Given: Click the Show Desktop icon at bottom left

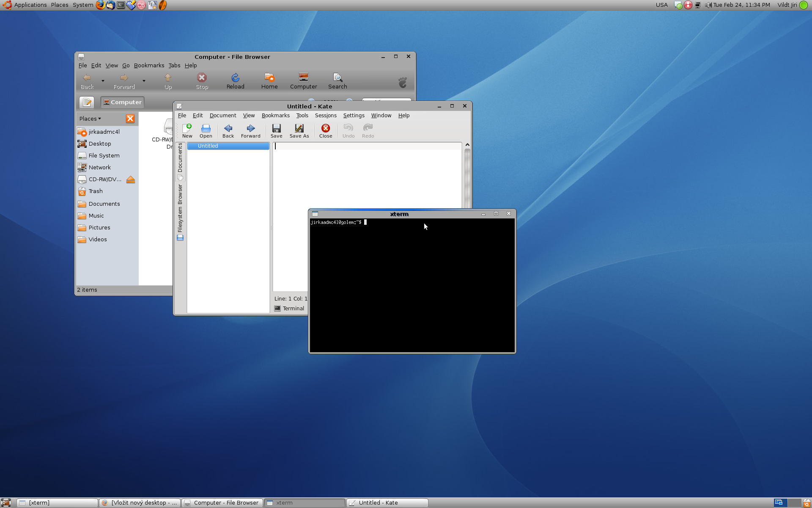Looking at the screenshot, I should point(6,503).
